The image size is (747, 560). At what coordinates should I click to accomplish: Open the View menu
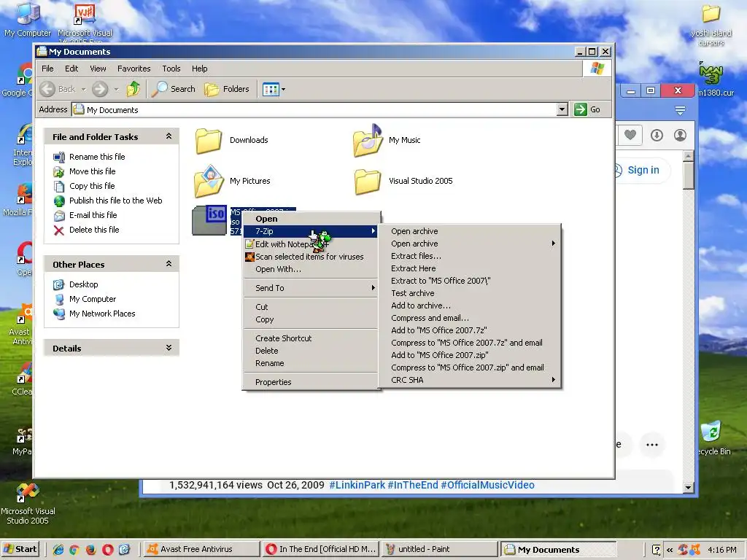click(x=98, y=69)
